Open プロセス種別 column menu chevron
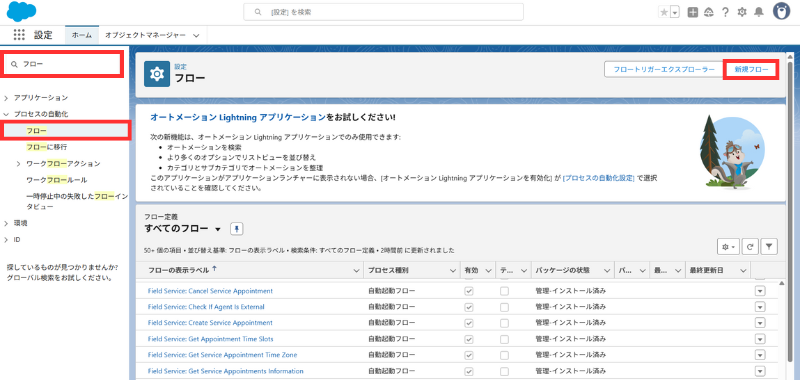The height and width of the screenshot is (380, 800). point(452,270)
